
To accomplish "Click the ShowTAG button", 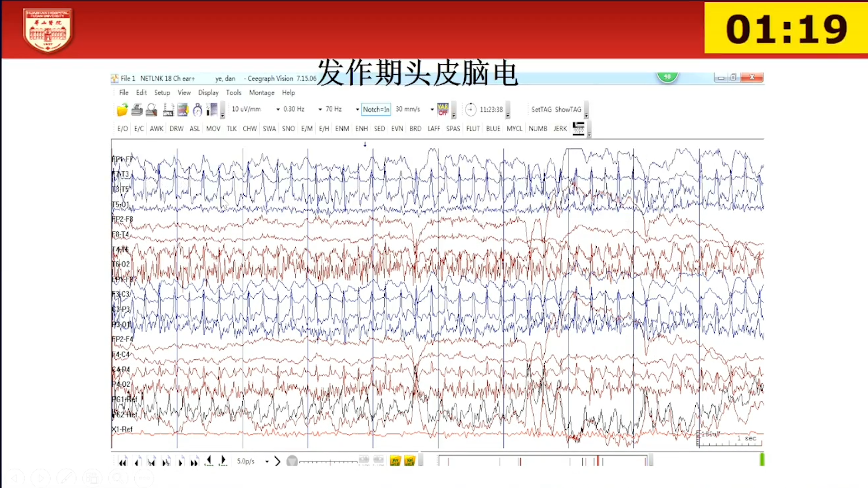I will 568,109.
